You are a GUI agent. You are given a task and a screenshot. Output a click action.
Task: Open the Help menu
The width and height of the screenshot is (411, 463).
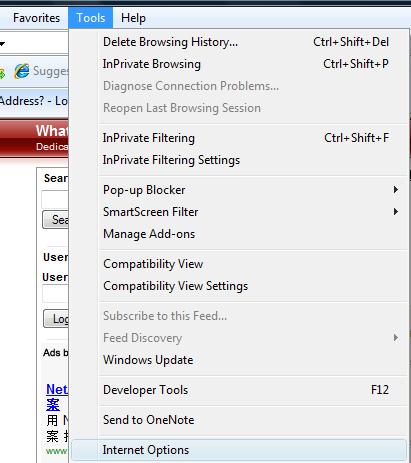point(133,18)
